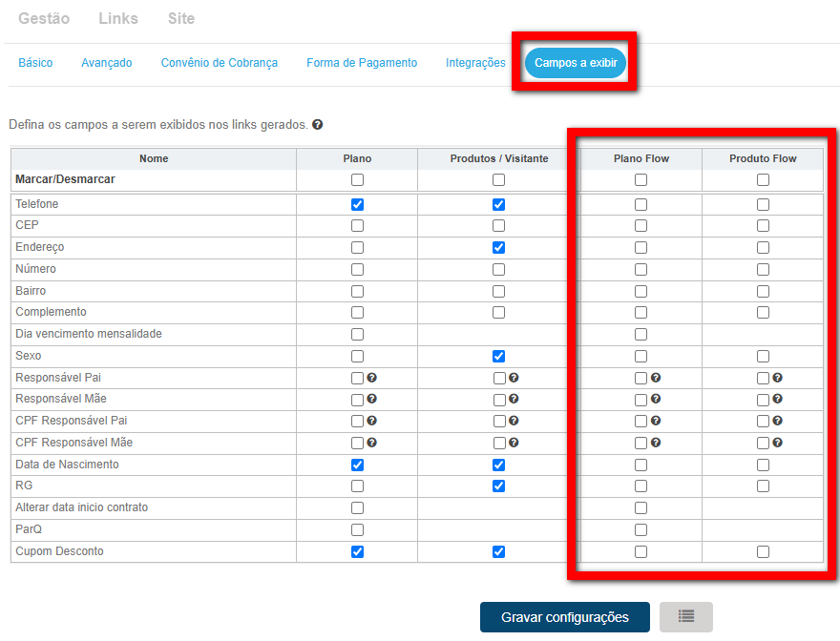
Task: Uncheck Cupom Desconto in Produtos / Visitante column
Action: pos(498,551)
